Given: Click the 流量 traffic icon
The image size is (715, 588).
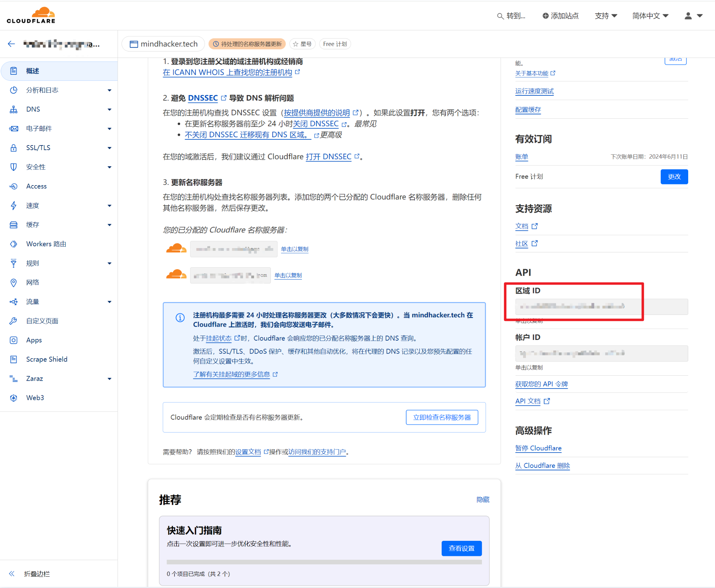Looking at the screenshot, I should (x=14, y=302).
